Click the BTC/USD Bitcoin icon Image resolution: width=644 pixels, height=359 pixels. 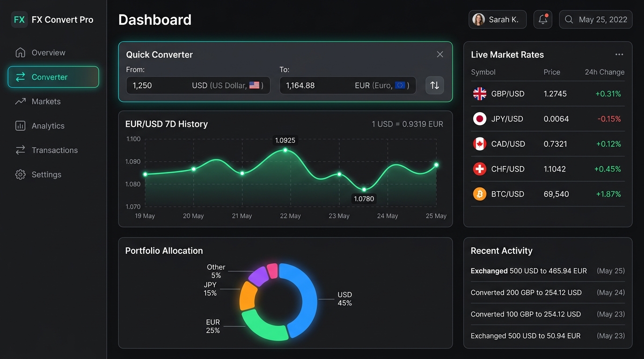pos(480,194)
